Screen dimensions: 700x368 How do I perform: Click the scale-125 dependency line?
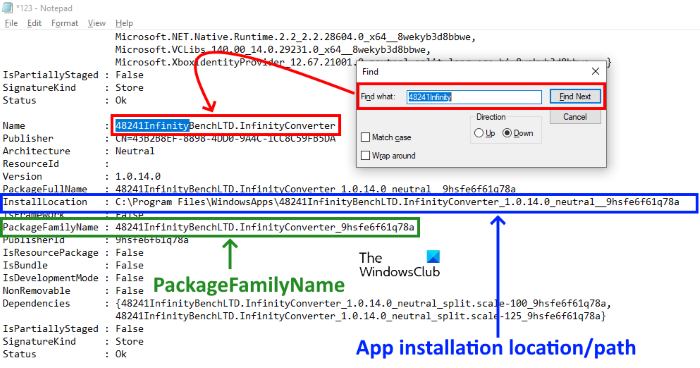coord(360,316)
